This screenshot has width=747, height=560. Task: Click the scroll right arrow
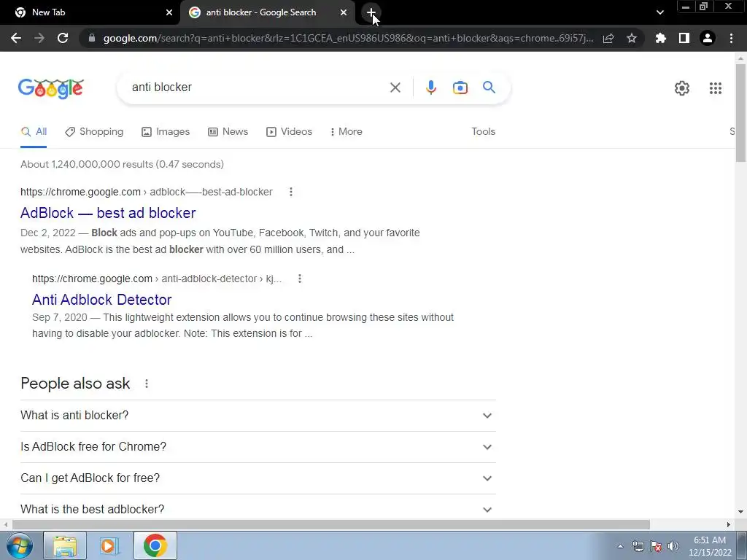click(x=729, y=524)
